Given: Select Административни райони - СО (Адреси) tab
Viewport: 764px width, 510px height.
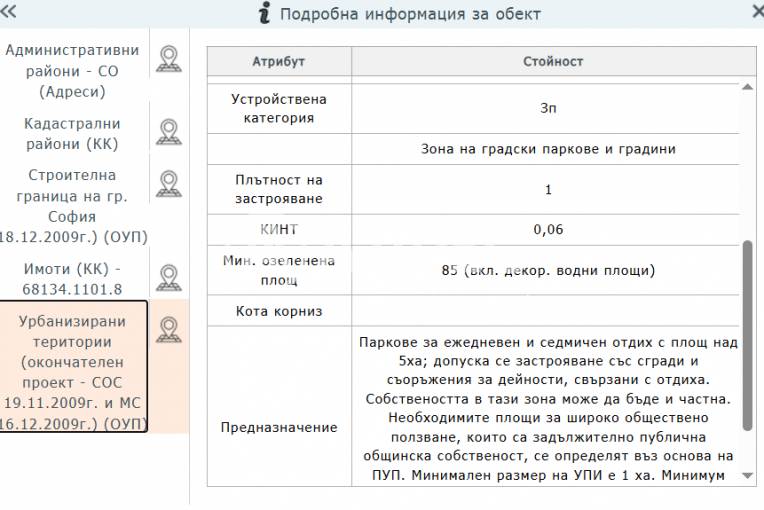Looking at the screenshot, I should tap(73, 71).
